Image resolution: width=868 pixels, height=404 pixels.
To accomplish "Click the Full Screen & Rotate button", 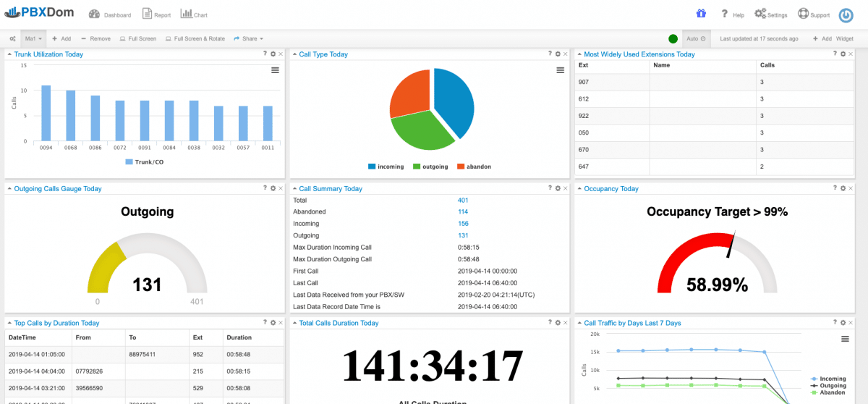I will click(195, 38).
